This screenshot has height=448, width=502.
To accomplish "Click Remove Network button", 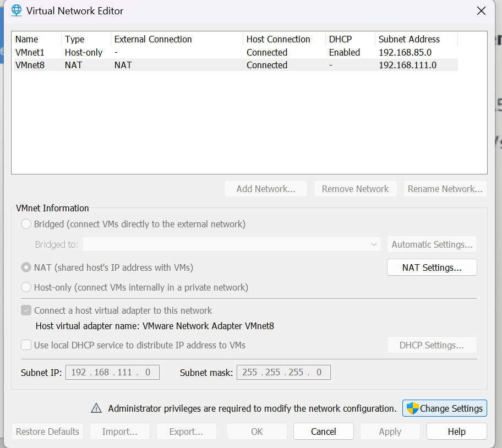I will (356, 189).
